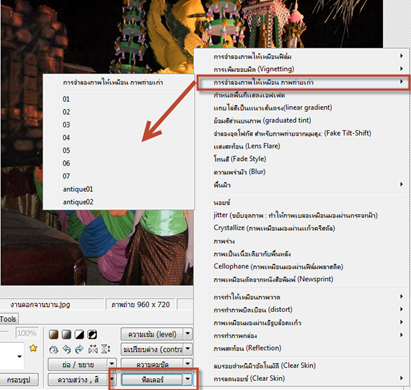The height and width of the screenshot is (390, 411).
Task: Choose the นอยซ์ noise filter entry
Action: coord(222,202)
